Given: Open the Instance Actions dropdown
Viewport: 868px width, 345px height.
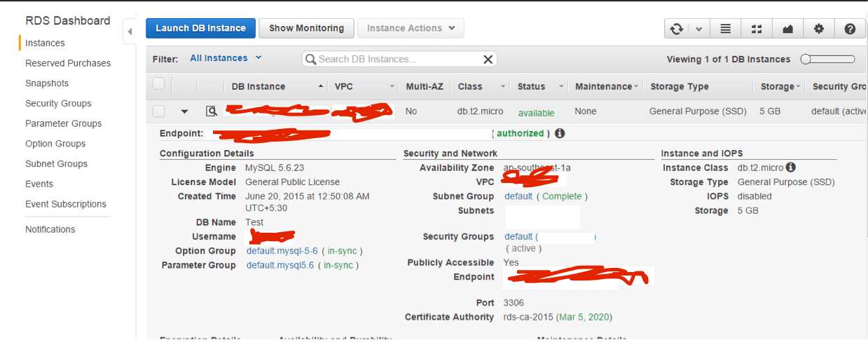Looking at the screenshot, I should (411, 28).
